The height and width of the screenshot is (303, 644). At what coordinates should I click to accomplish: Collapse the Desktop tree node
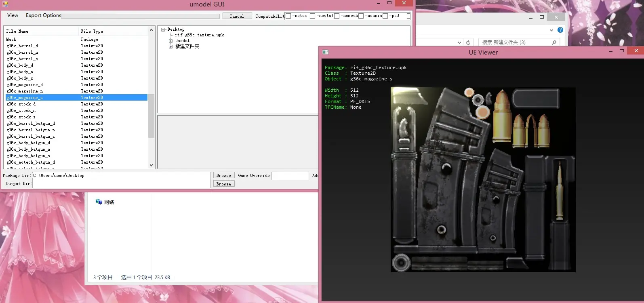click(x=163, y=29)
